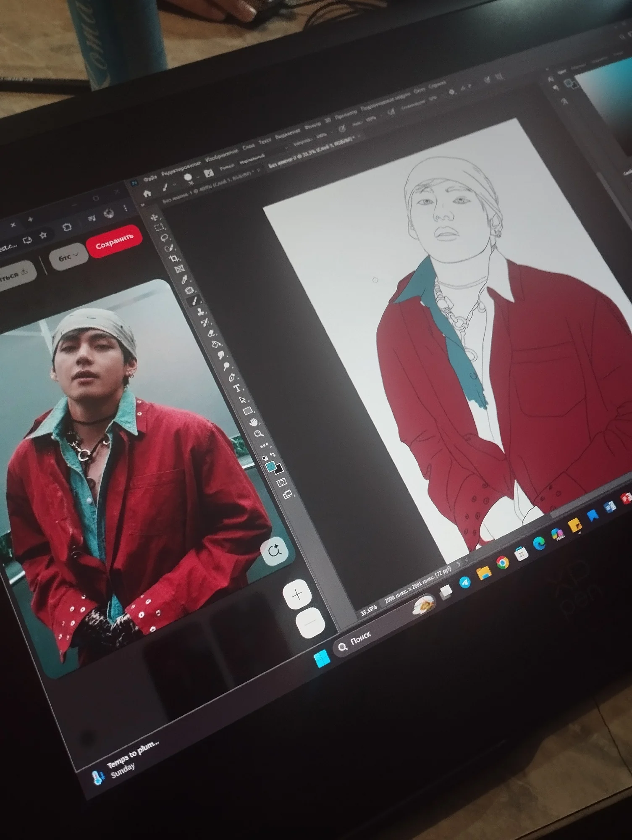Open Google Chrome from the taskbar
632x840 pixels.
point(502,563)
